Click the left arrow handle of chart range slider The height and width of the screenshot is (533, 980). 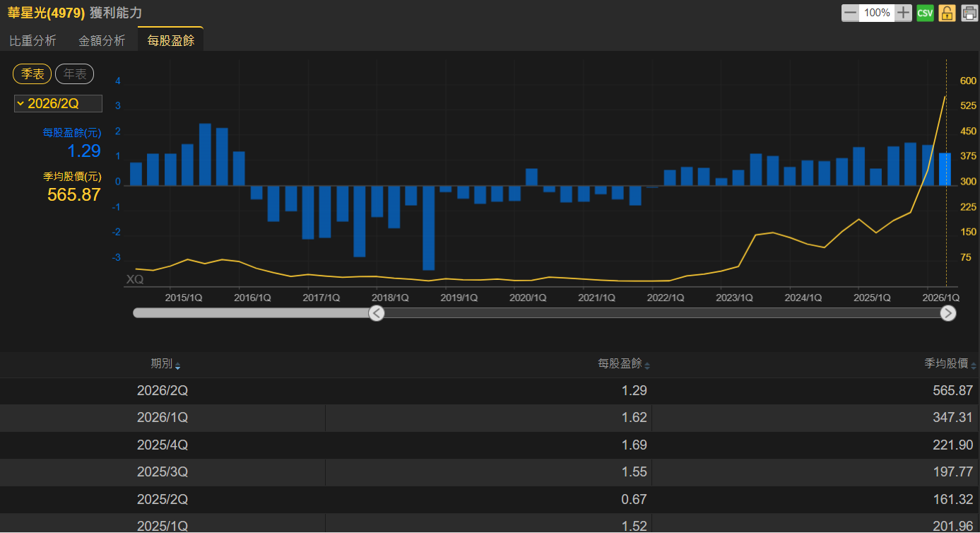click(x=377, y=313)
